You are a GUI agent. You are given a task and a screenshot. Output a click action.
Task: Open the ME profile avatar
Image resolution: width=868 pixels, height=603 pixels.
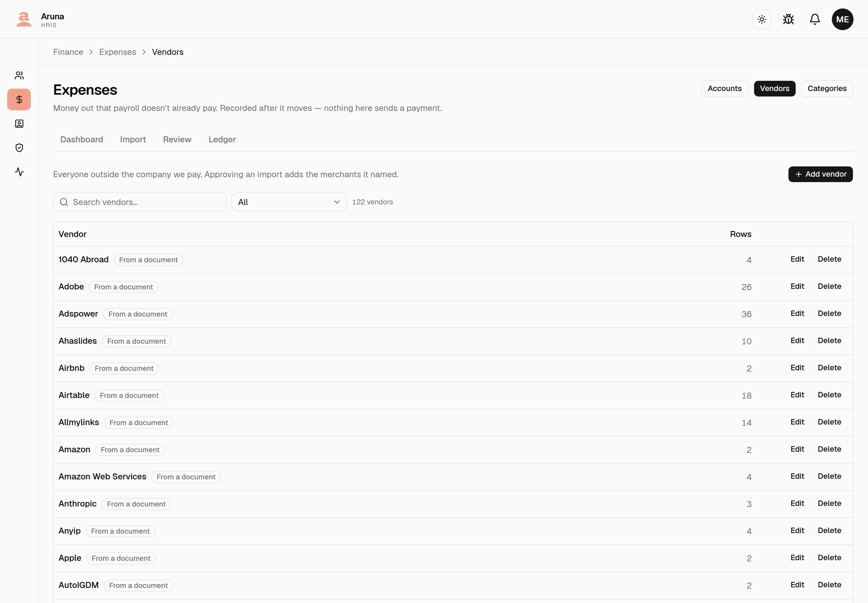[x=842, y=19]
